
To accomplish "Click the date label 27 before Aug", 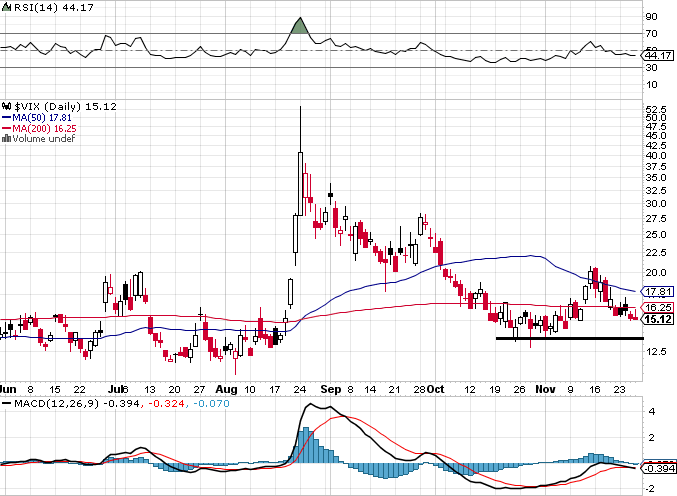I will point(199,389).
